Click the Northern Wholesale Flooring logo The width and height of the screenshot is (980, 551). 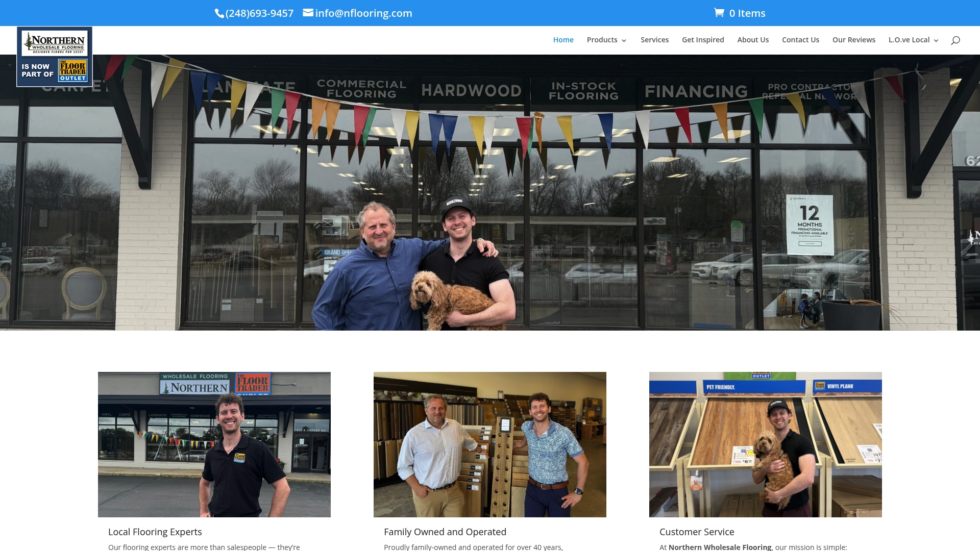pyautogui.click(x=55, y=57)
